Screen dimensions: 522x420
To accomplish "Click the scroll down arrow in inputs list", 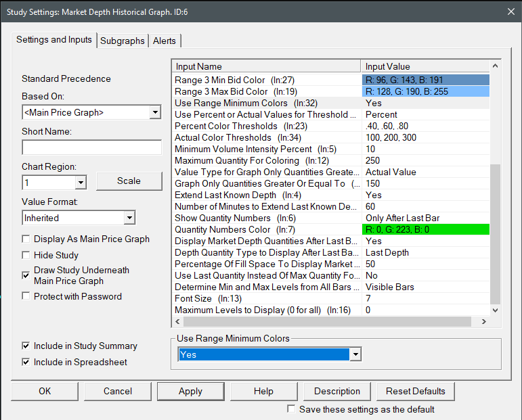I will click(494, 310).
